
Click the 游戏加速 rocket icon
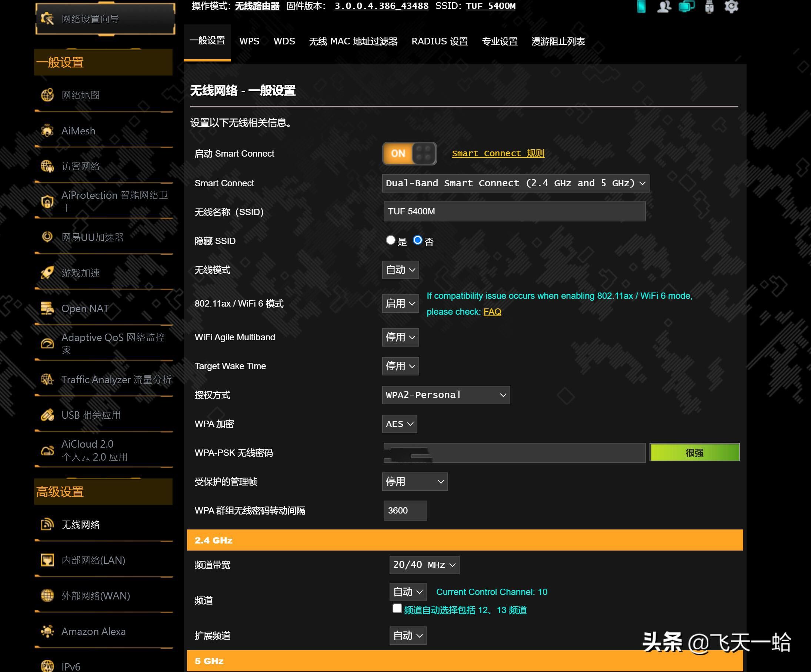coord(47,273)
